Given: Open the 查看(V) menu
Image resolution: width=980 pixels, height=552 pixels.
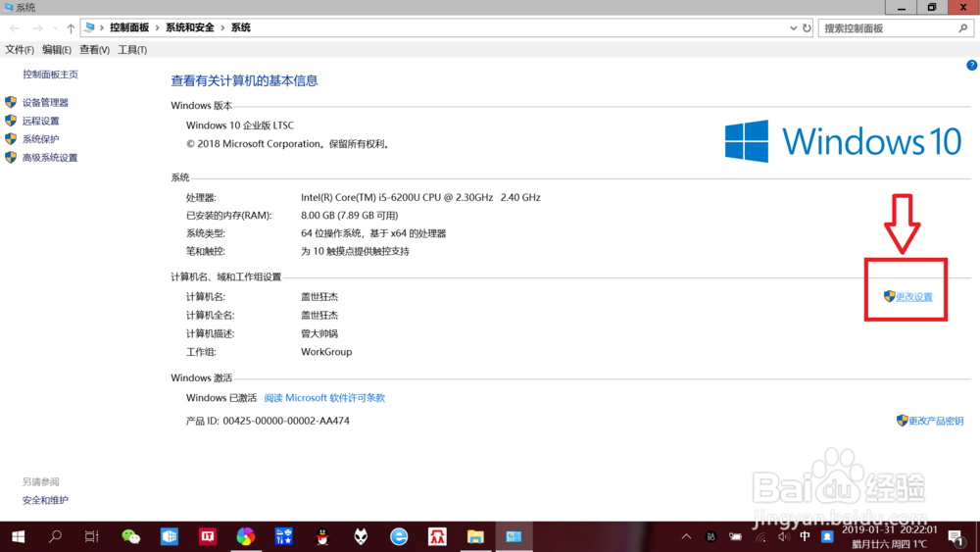Looking at the screenshot, I should coord(94,49).
